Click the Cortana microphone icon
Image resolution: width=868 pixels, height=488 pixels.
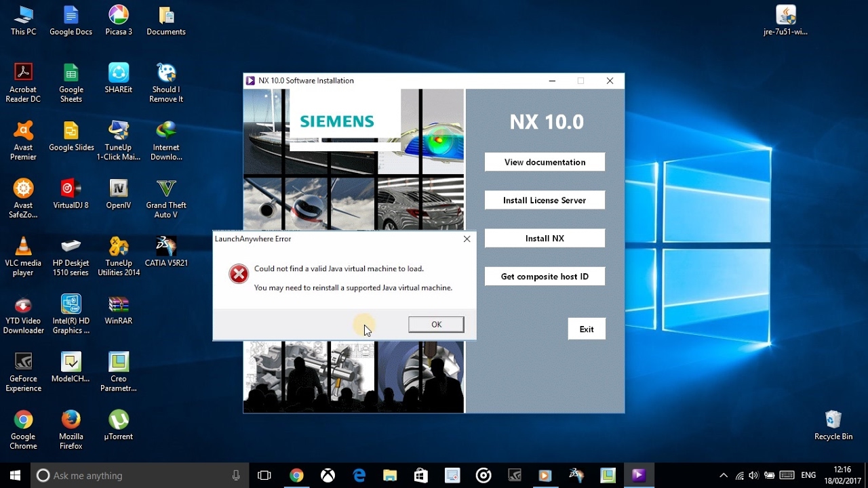click(x=236, y=476)
